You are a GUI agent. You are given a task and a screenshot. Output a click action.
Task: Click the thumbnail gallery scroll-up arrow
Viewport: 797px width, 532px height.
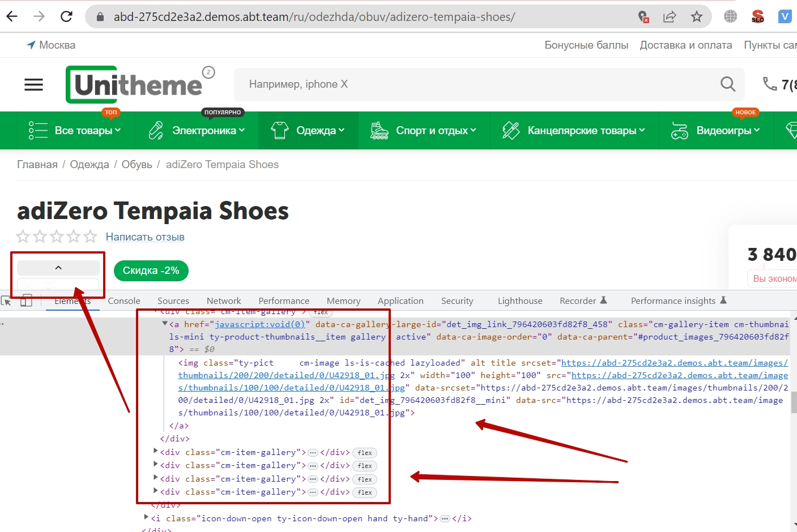click(58, 268)
